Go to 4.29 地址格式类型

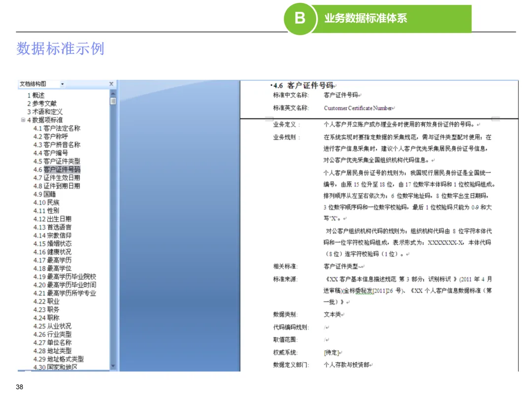coord(59,359)
